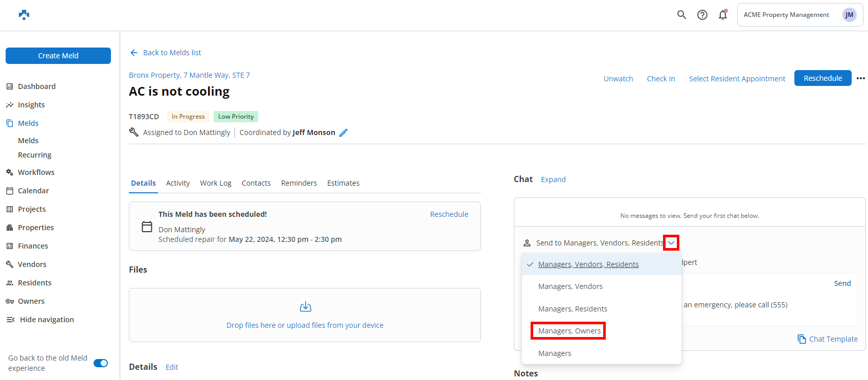Open the Work Log tab
Viewport: 868px width, 380px height.
coord(215,183)
